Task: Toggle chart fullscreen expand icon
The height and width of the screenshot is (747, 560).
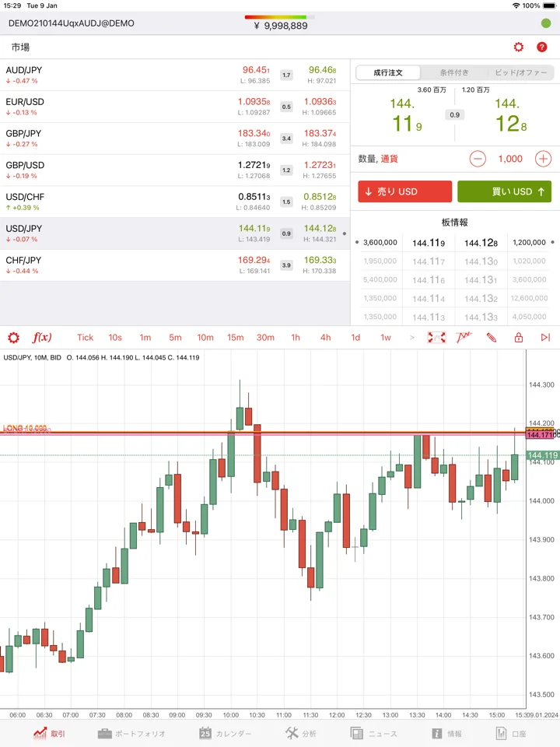Action: (436, 338)
